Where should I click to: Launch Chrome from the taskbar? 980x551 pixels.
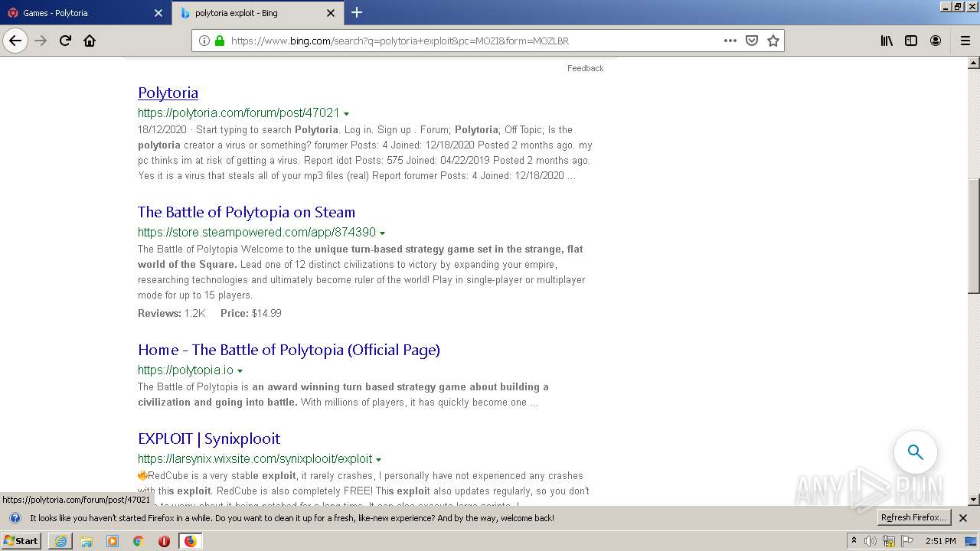(139, 541)
